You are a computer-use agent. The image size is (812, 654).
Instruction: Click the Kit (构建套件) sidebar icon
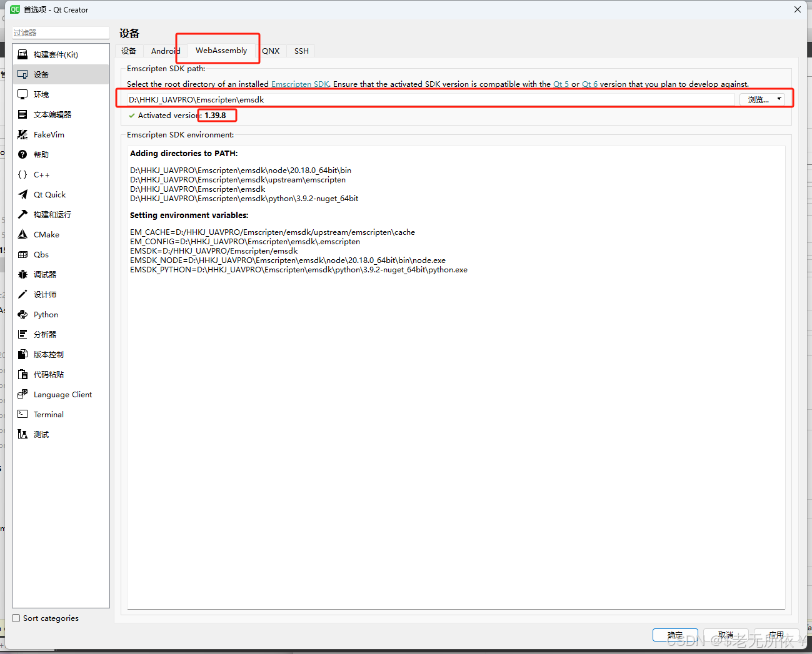click(x=23, y=54)
